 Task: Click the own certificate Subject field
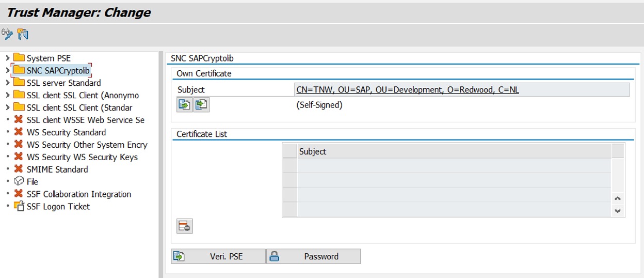pyautogui.click(x=462, y=90)
